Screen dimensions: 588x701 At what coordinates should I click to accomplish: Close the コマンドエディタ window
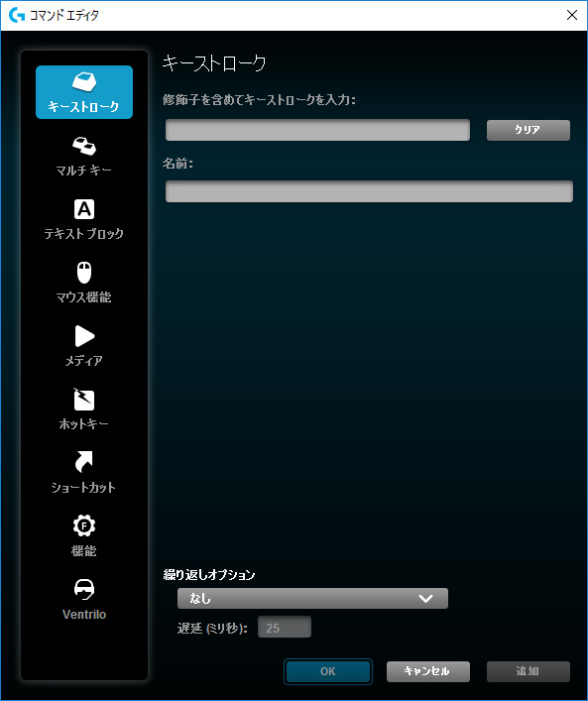pos(571,15)
